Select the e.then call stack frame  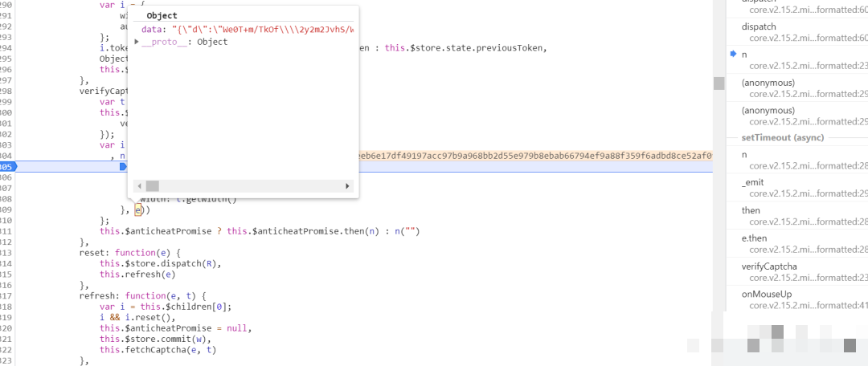[x=757, y=238]
